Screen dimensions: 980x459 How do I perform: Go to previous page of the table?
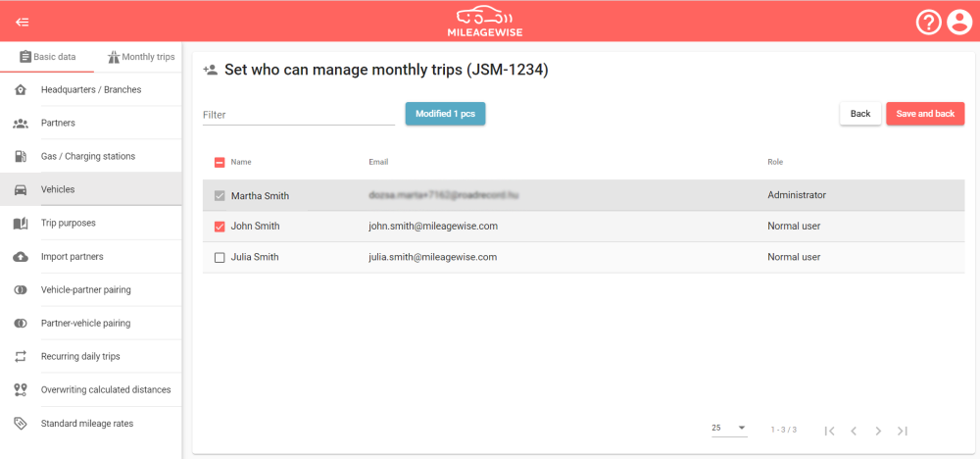click(854, 431)
